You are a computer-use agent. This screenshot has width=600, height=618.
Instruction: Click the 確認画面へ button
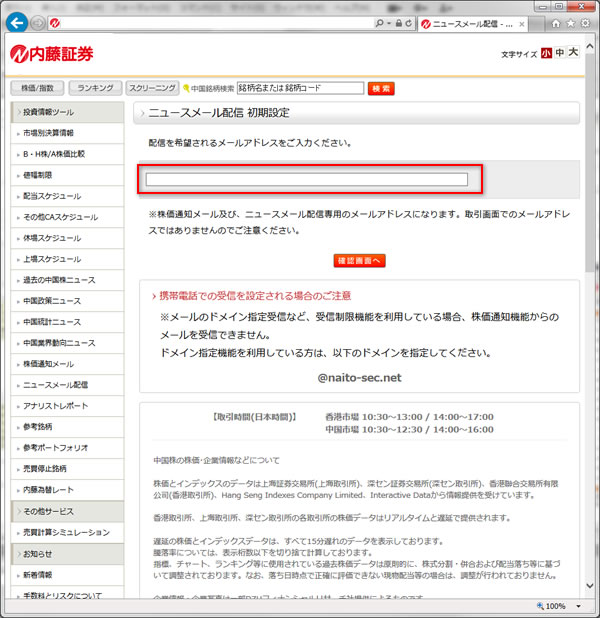(x=360, y=261)
